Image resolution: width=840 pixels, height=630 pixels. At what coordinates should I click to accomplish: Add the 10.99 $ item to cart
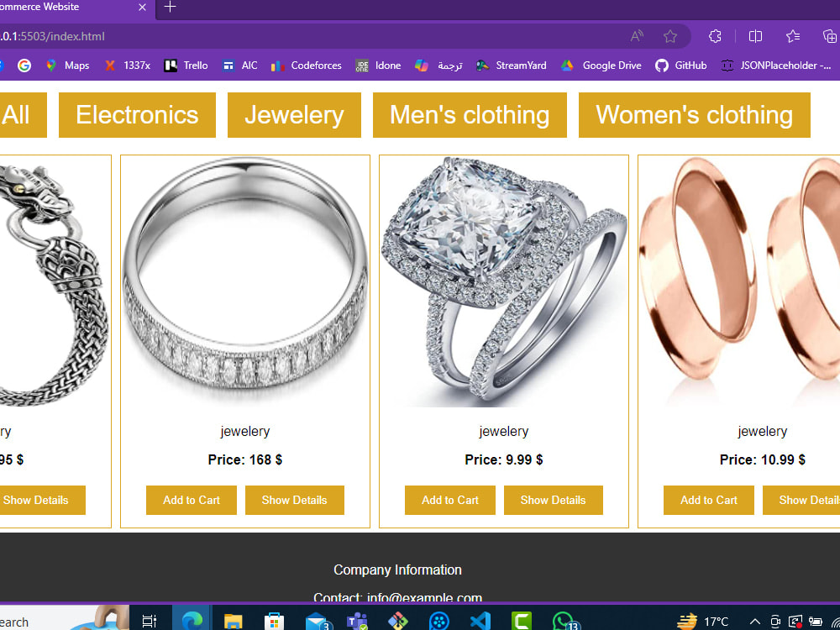click(709, 501)
